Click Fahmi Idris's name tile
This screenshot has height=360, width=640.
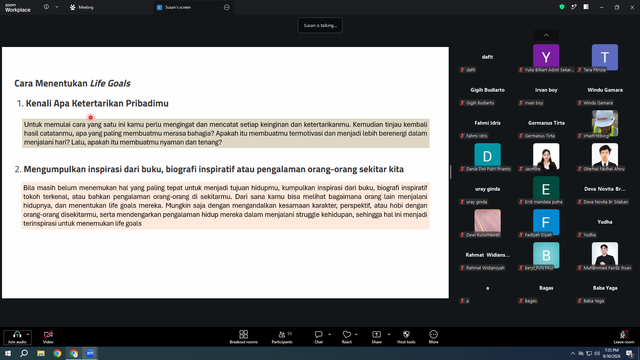click(487, 123)
